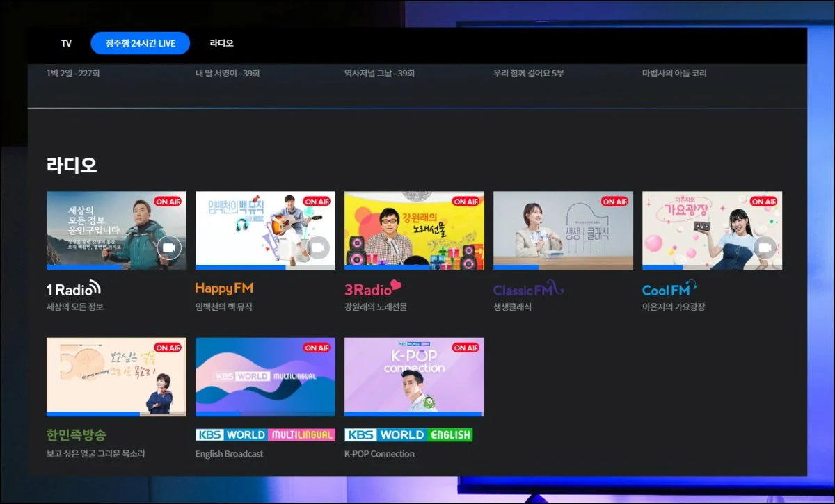
Task: Click progress bar under 1Radio thumbnail
Action: pos(116,267)
